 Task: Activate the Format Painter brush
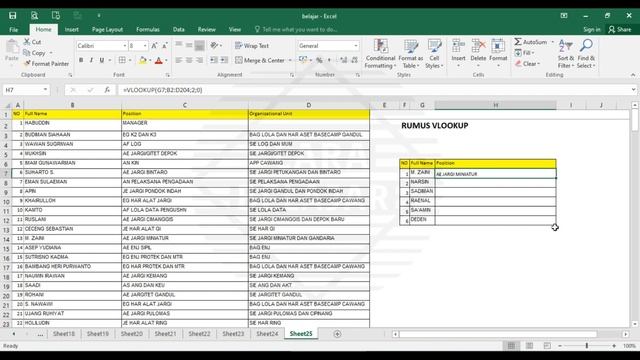(x=46, y=64)
